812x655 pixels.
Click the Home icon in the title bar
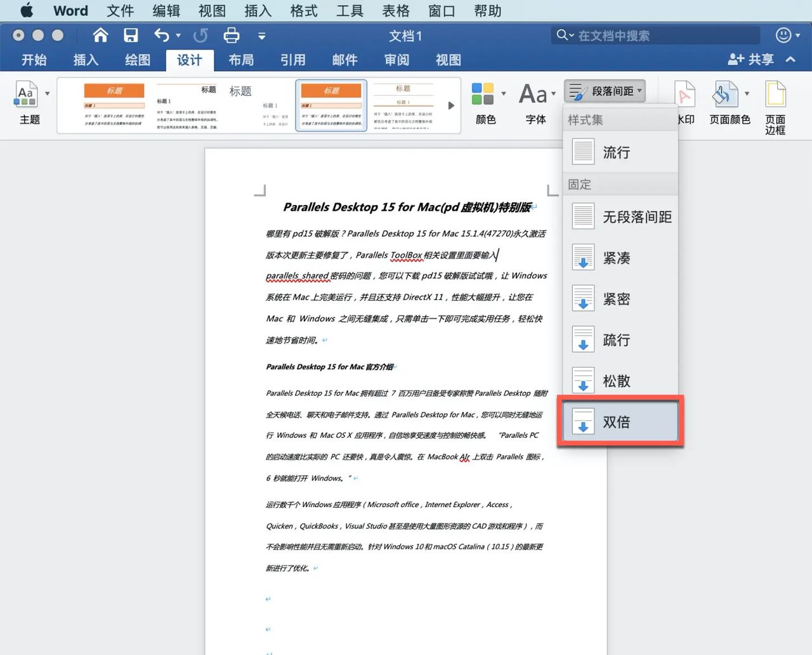click(100, 36)
